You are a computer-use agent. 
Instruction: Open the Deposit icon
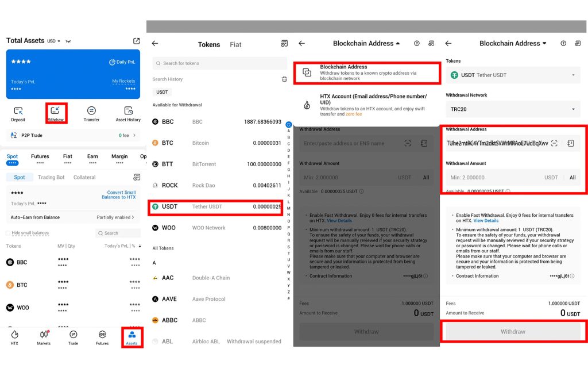coord(18,112)
